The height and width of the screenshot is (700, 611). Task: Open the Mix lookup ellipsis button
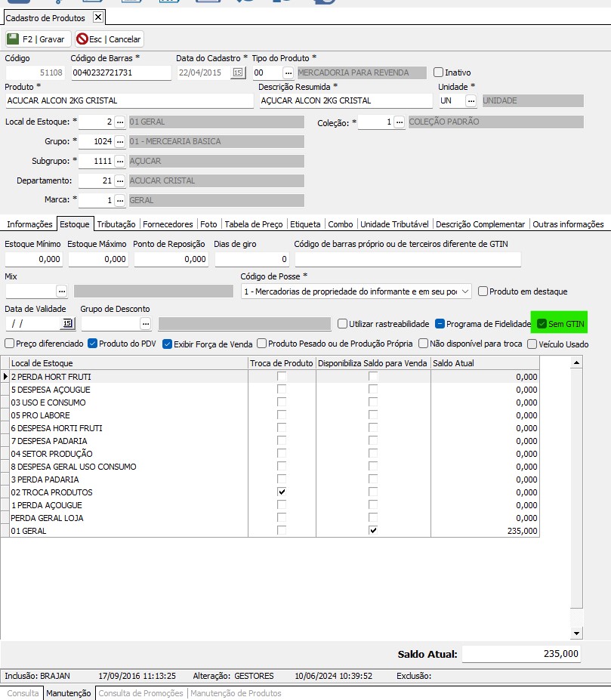62,291
